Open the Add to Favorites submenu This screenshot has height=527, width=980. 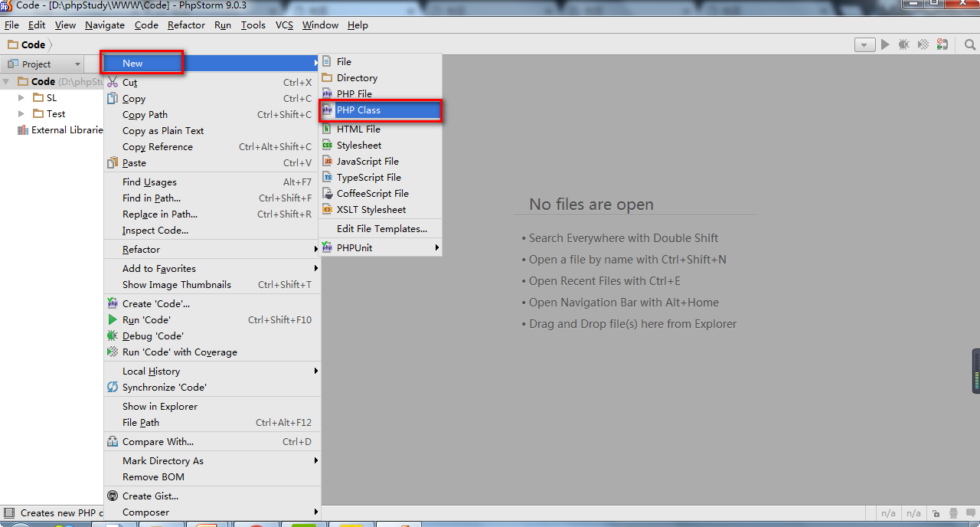click(x=212, y=268)
